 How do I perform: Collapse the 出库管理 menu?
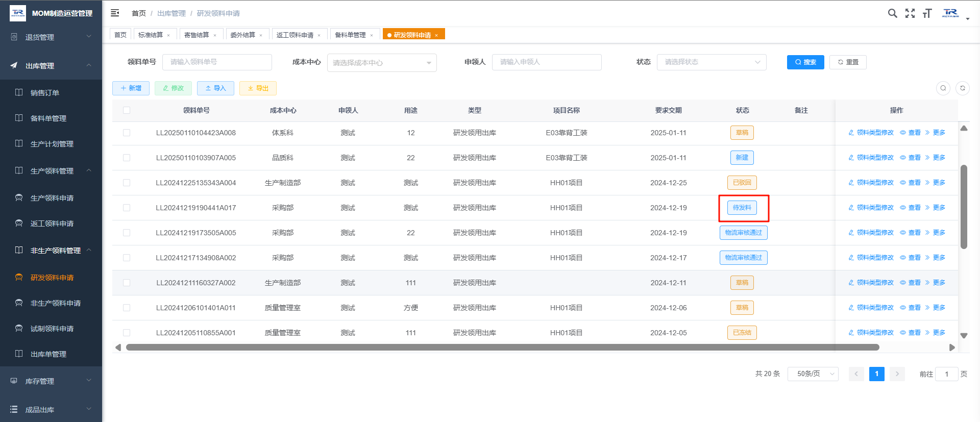(x=51, y=65)
